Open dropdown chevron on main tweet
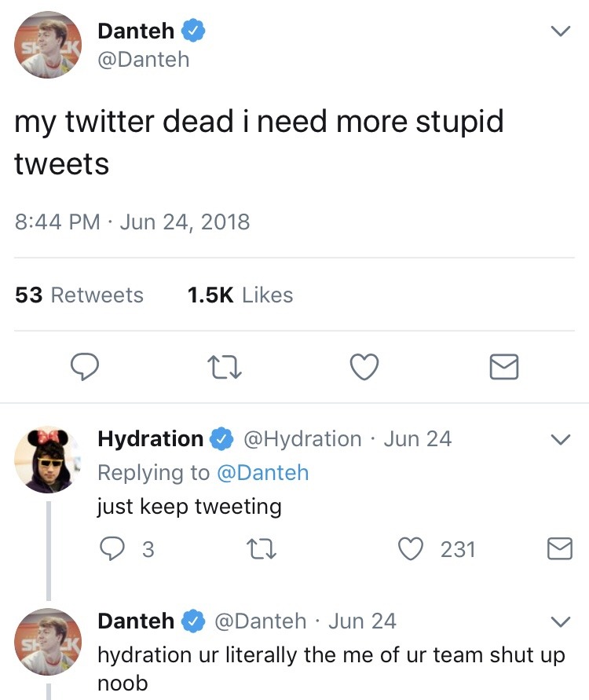This screenshot has height=700, width=589. tap(559, 31)
